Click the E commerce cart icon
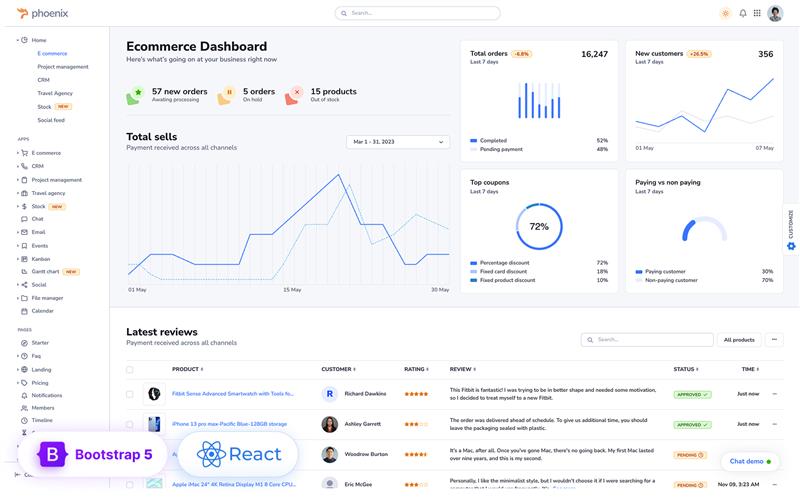 [x=24, y=153]
